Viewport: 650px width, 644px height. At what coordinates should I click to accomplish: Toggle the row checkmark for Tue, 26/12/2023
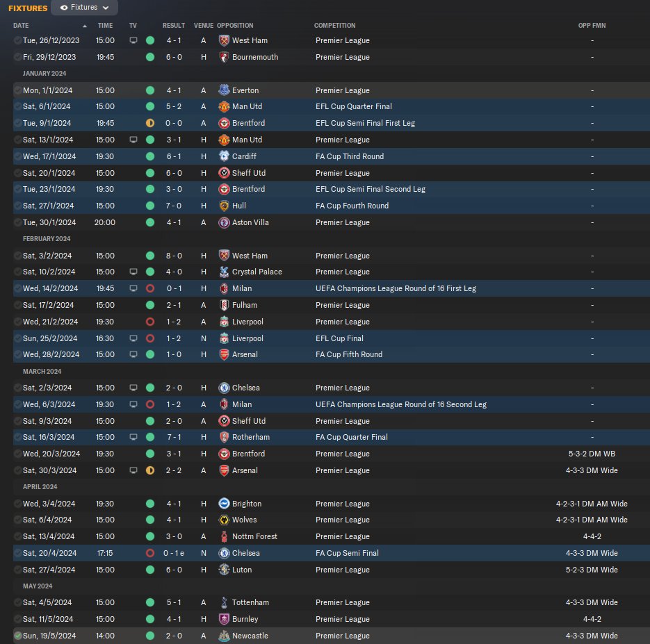17,40
